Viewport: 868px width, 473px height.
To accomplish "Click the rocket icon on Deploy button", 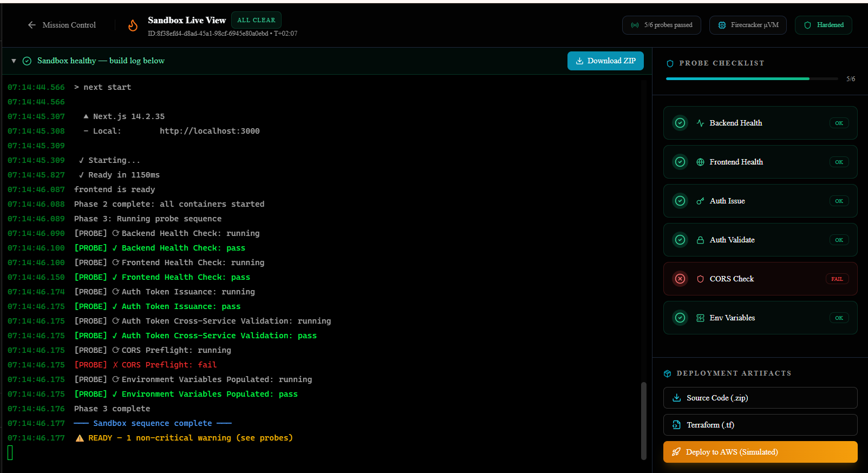I will coord(676,452).
